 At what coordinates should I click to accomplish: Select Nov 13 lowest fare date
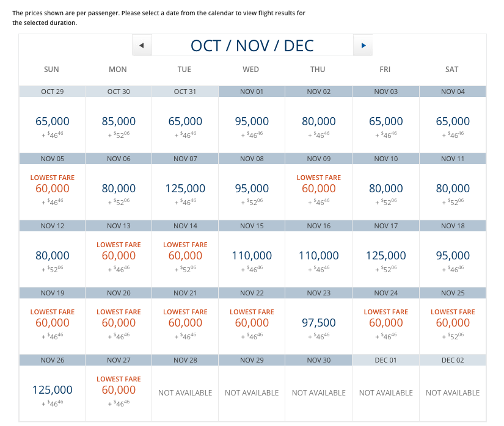point(119,256)
